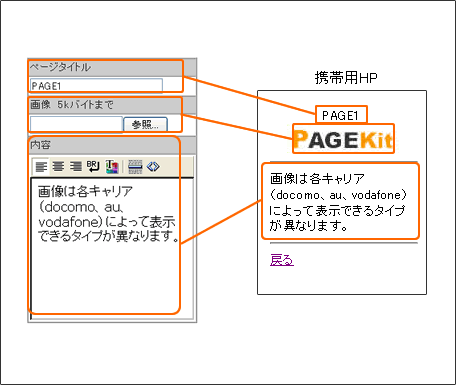
Task: Click the PAGE1 title in mobile preview
Action: [x=340, y=116]
